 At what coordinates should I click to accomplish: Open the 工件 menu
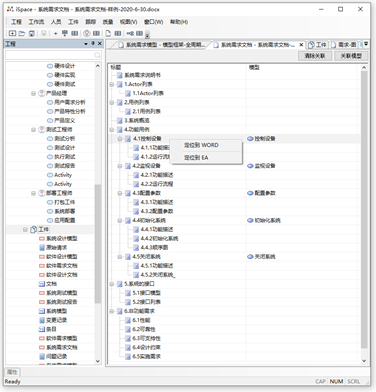(73, 22)
